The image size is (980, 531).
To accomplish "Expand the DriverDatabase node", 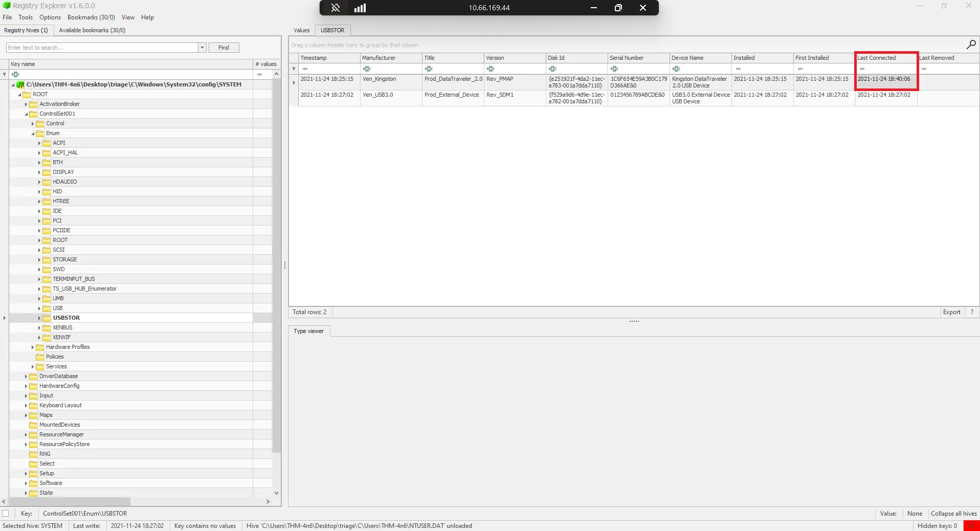I will (26, 376).
